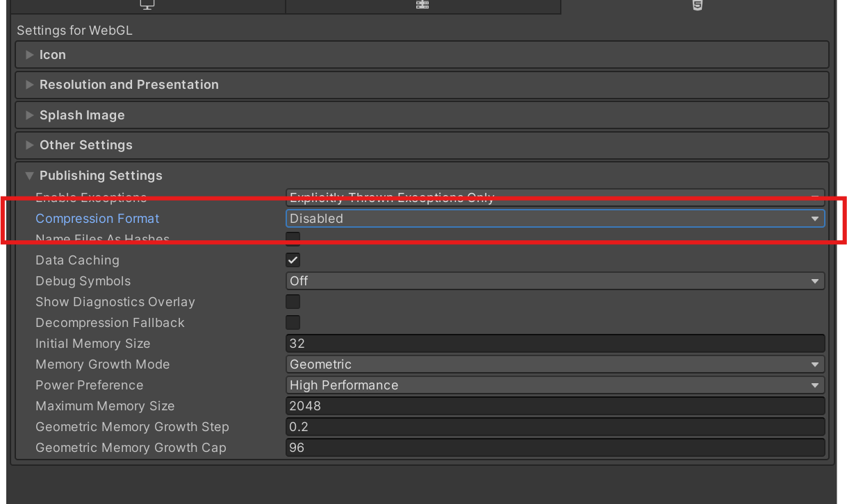The height and width of the screenshot is (504, 847).
Task: Switch to the Standalone desktop platform tab
Action: (147, 5)
